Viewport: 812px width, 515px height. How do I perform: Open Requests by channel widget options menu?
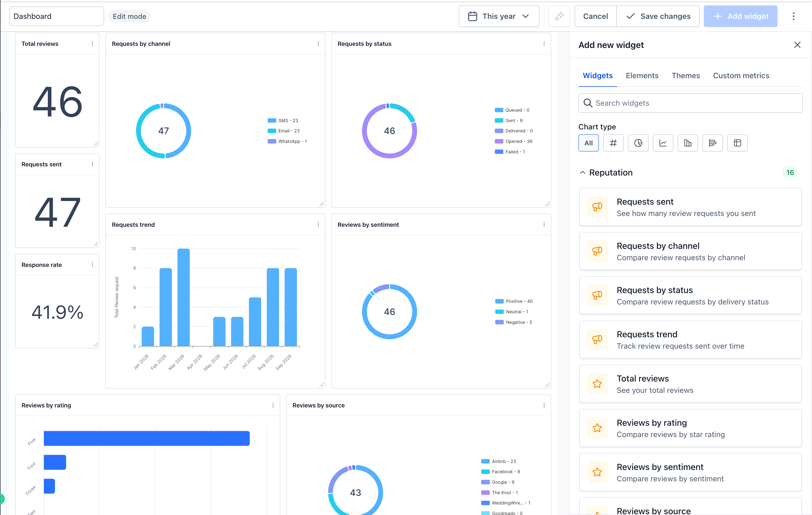(x=318, y=43)
